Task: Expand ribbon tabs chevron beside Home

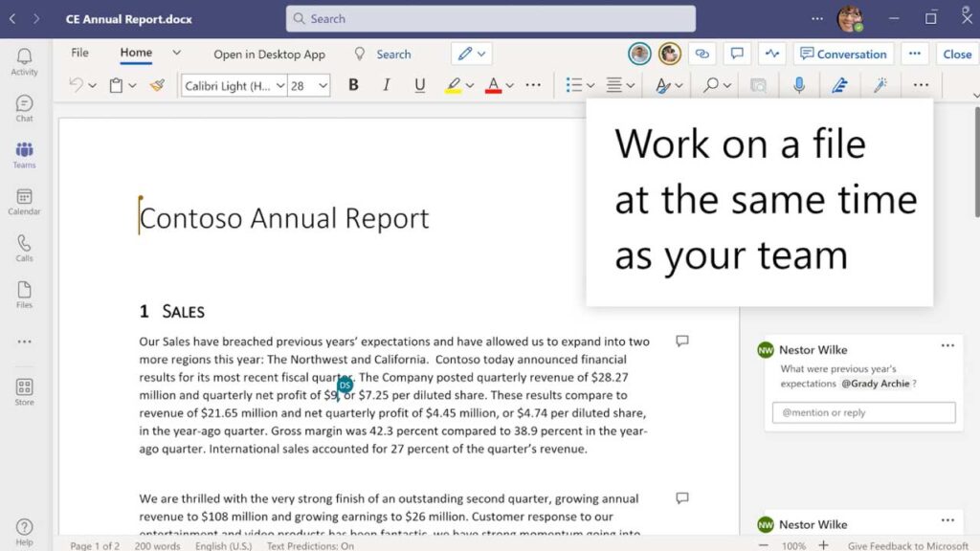Action: click(x=177, y=54)
